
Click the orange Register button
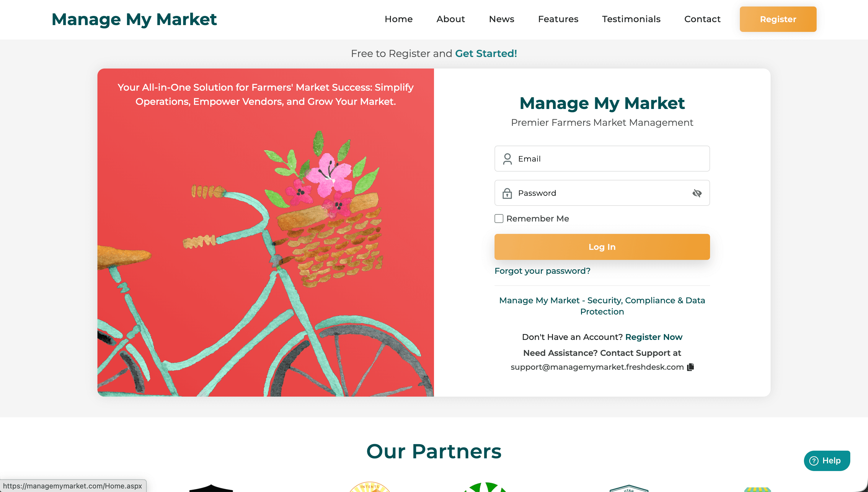[x=778, y=19]
